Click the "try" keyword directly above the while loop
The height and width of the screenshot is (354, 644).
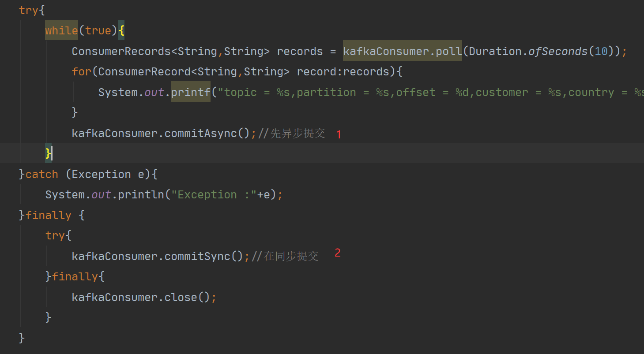(29, 10)
